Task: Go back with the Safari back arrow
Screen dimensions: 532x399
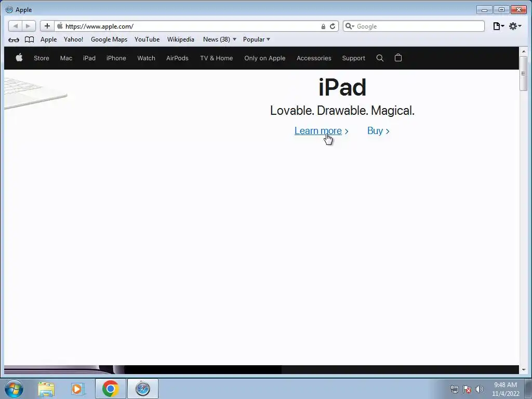Action: (15, 26)
